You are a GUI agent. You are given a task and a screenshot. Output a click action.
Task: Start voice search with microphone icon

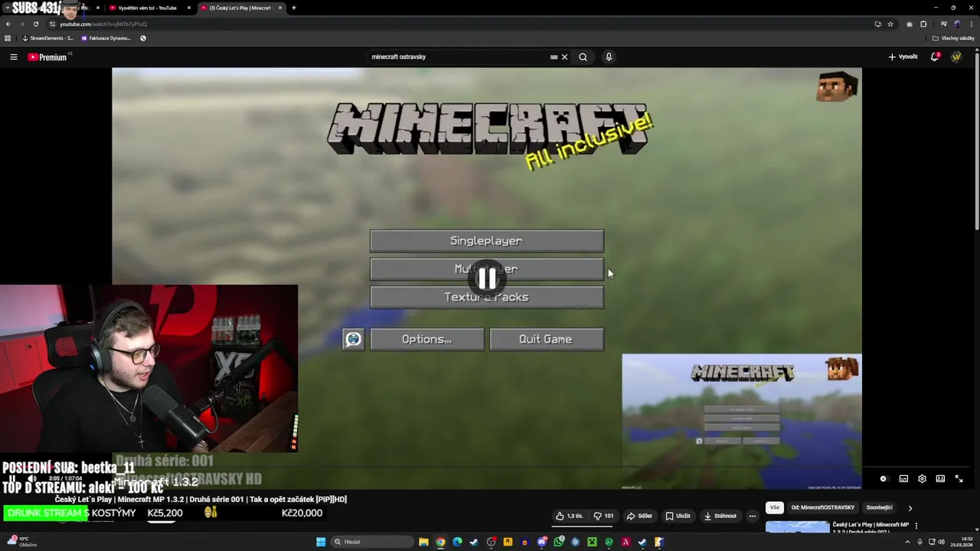pyautogui.click(x=609, y=57)
